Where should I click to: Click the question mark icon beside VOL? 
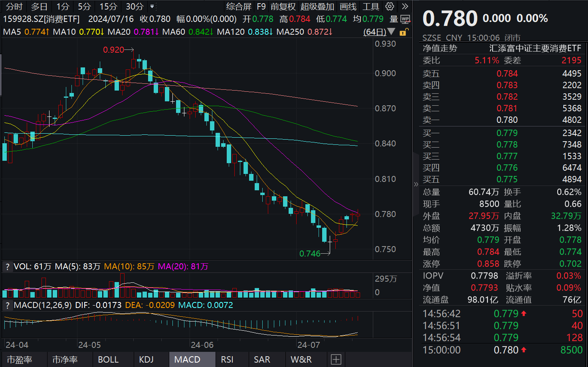(x=7, y=266)
